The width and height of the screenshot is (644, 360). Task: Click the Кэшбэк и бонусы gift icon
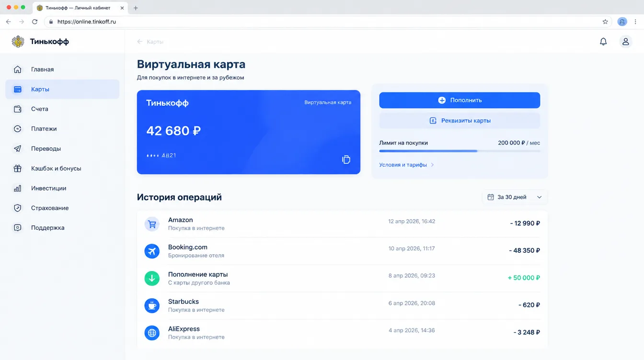(18, 169)
